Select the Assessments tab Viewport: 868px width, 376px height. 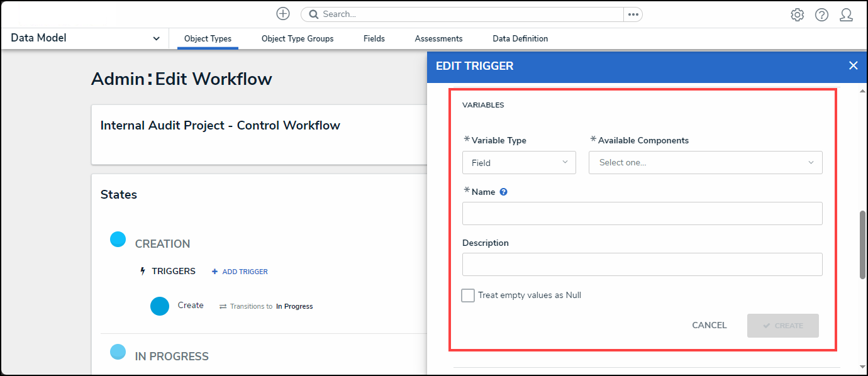pyautogui.click(x=438, y=39)
